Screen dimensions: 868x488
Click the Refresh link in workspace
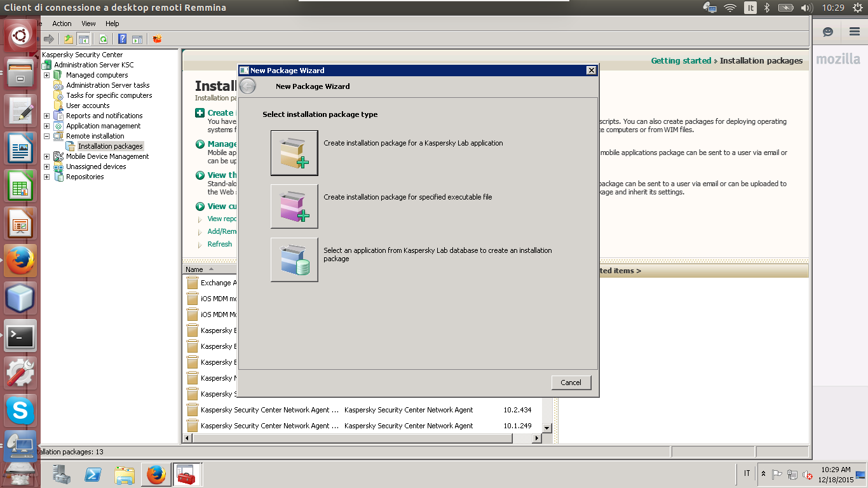click(x=219, y=244)
